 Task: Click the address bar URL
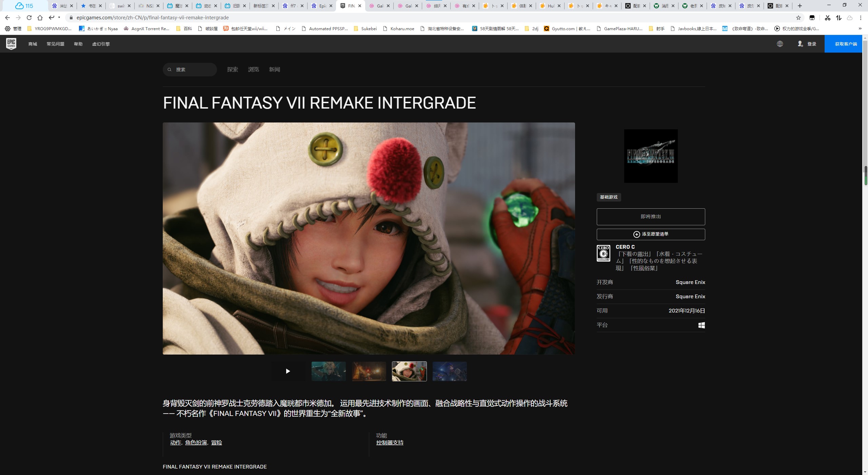coord(153,18)
